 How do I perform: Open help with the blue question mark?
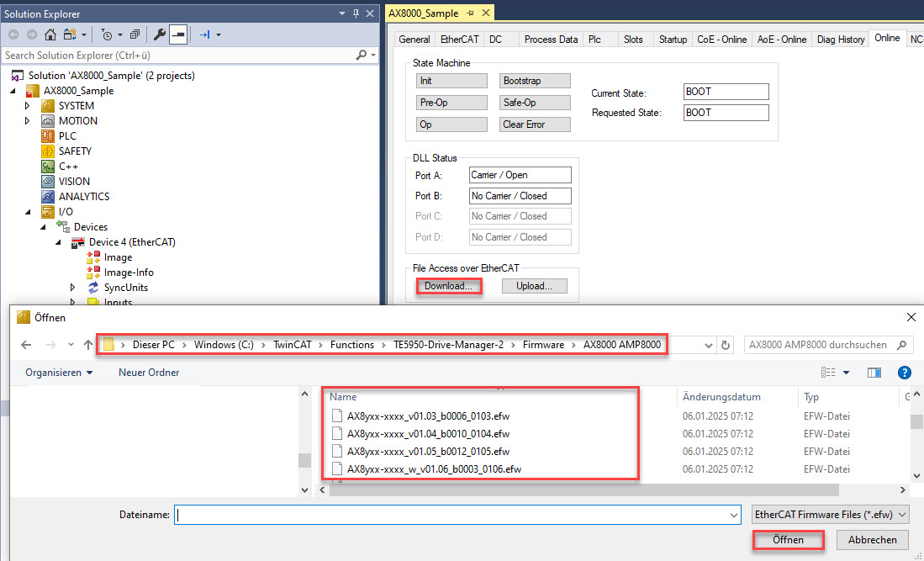point(904,373)
